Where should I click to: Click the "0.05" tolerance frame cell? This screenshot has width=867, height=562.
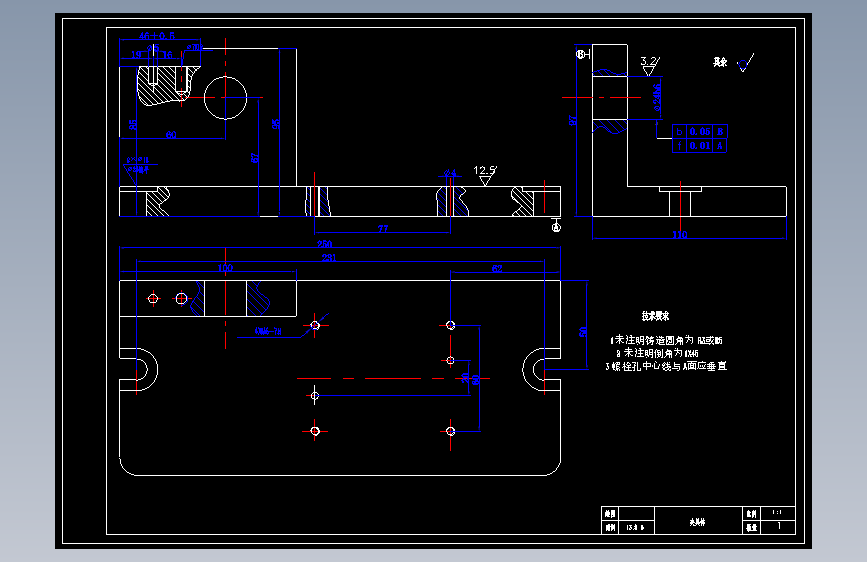pos(700,132)
